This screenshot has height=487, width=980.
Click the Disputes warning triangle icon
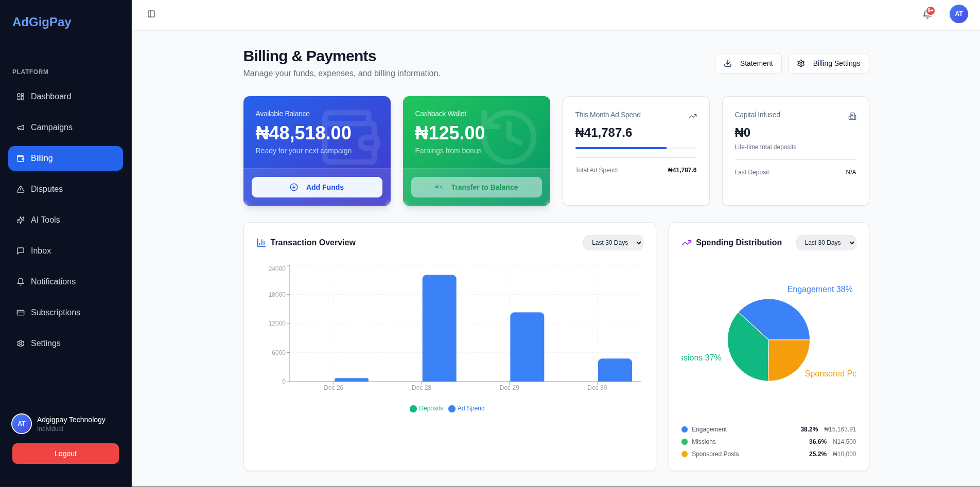click(21, 189)
